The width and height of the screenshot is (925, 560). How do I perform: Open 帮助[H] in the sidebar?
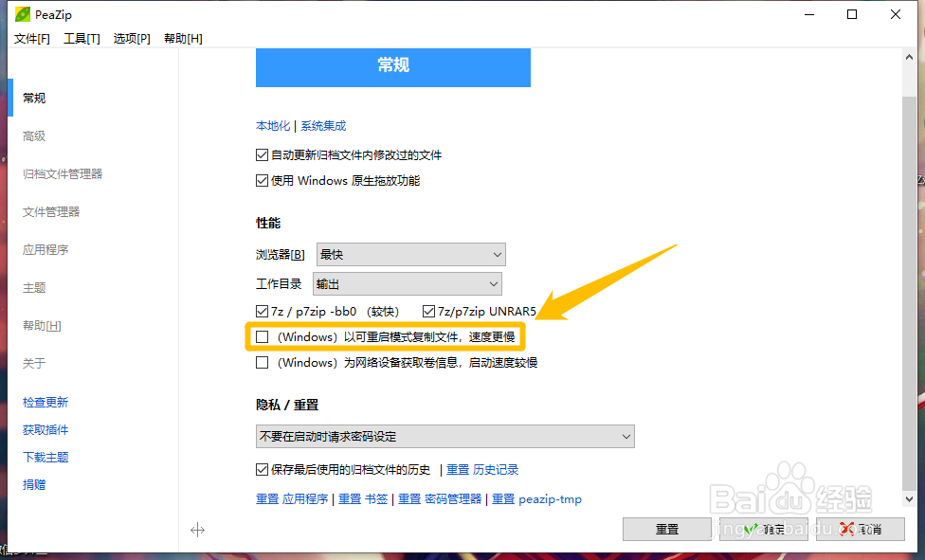[x=42, y=326]
